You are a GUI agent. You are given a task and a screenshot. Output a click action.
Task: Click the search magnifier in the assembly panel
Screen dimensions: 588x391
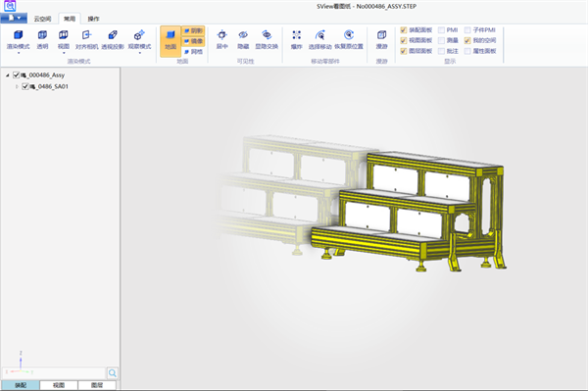coord(112,373)
